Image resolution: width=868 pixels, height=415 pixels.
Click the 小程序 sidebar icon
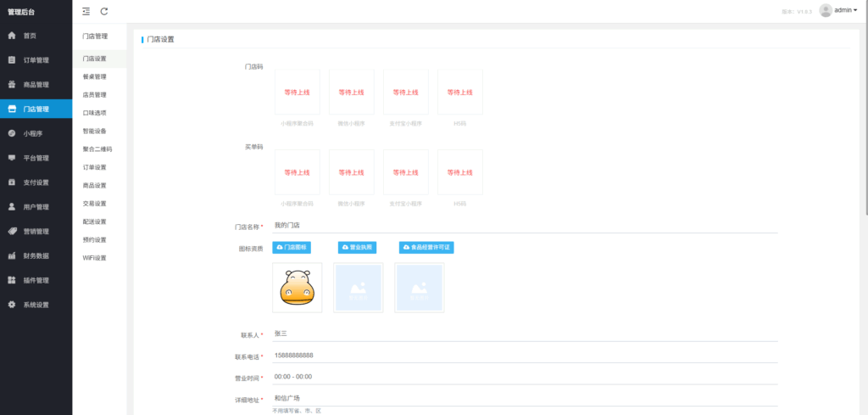coord(12,133)
